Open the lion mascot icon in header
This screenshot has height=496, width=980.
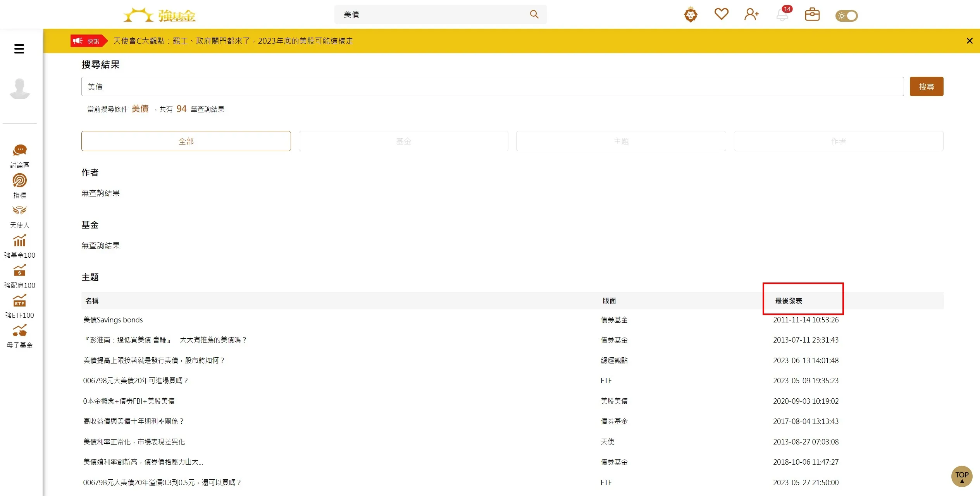click(691, 15)
